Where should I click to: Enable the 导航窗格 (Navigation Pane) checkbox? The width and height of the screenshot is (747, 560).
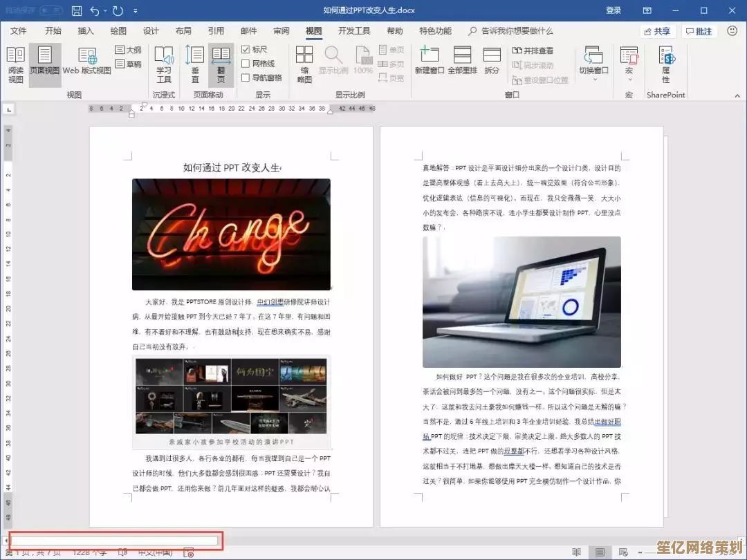tap(246, 77)
